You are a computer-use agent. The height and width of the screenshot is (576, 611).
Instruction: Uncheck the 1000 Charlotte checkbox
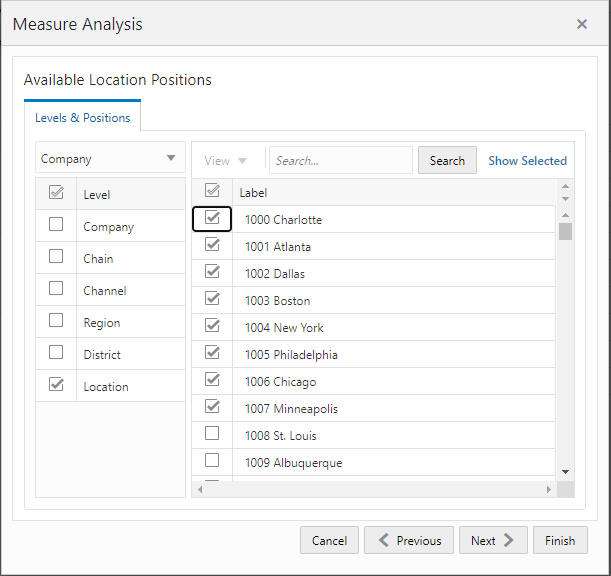[212, 217]
